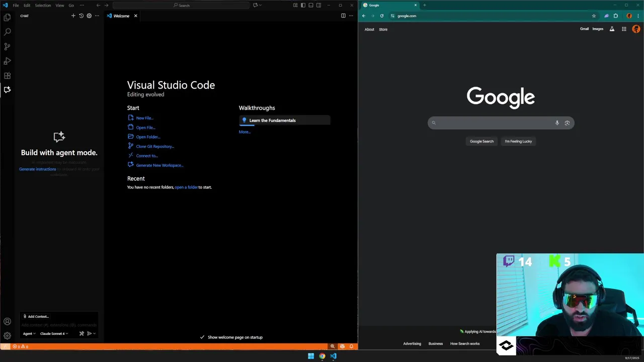The width and height of the screenshot is (644, 362).
Task: Open remote window indicator in status bar
Action: tap(5, 346)
